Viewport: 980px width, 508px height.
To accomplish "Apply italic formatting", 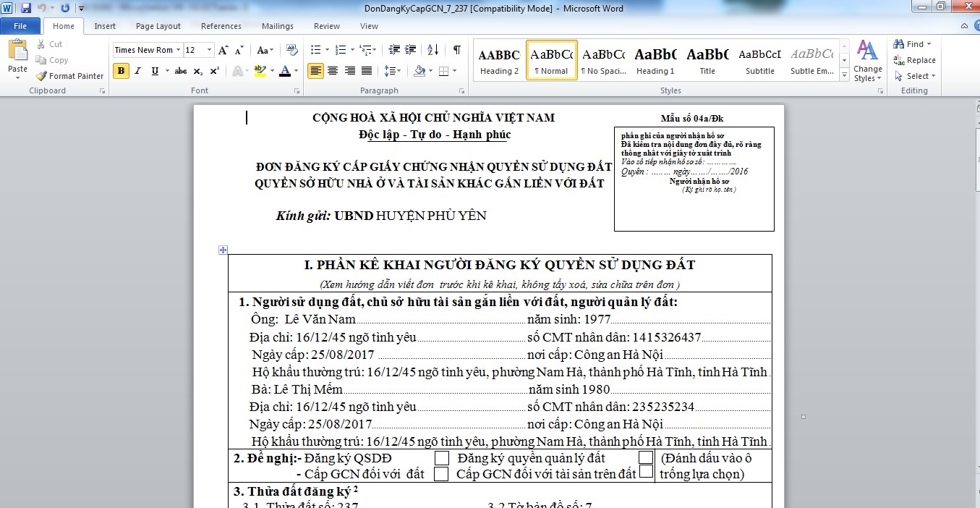I will pos(137,71).
